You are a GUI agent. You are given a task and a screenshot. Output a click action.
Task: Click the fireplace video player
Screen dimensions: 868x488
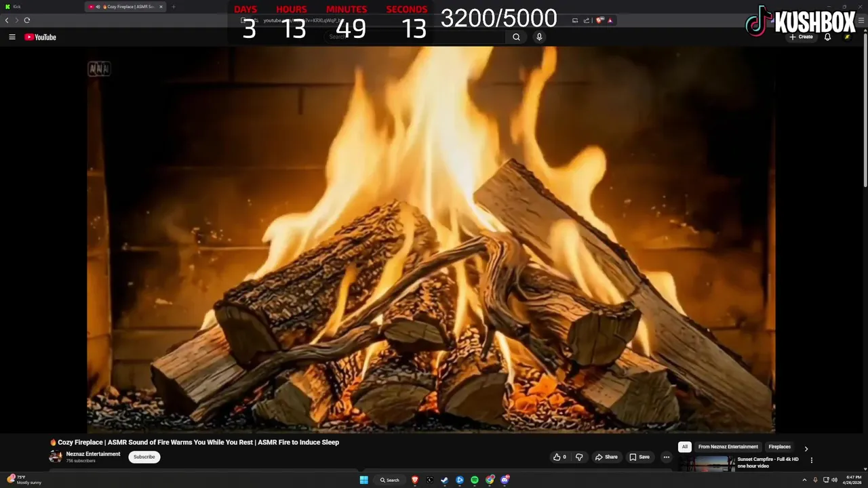coord(431,239)
